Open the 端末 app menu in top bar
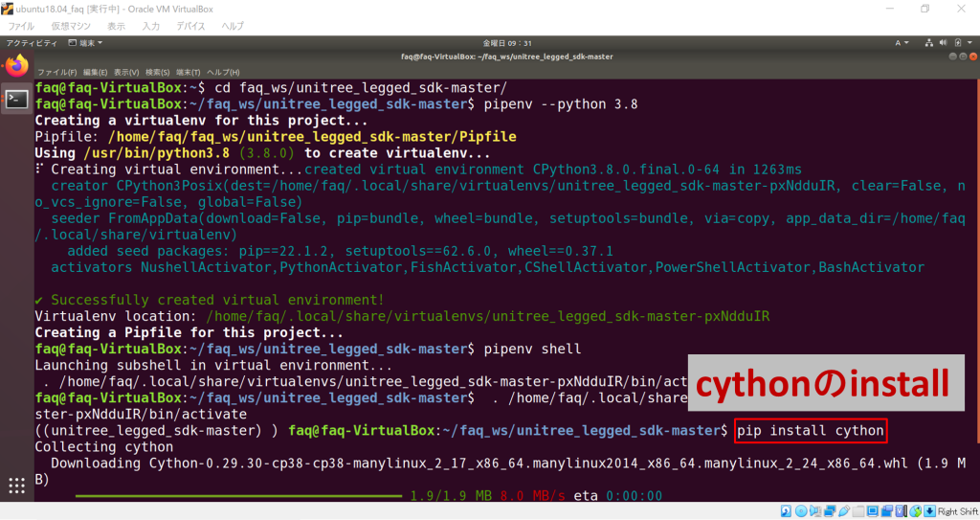Image resolution: width=980 pixels, height=520 pixels. tap(85, 42)
